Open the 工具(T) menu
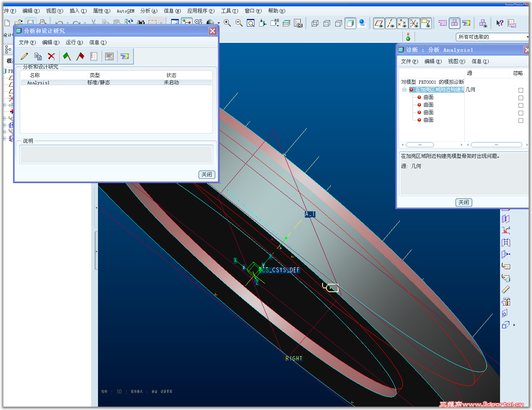Screen dimensions: 532x410 [230, 11]
